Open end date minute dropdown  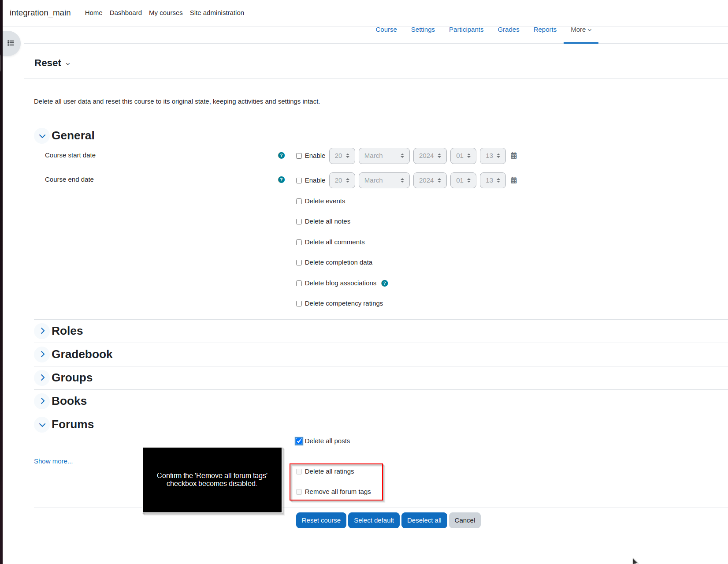coord(493,180)
